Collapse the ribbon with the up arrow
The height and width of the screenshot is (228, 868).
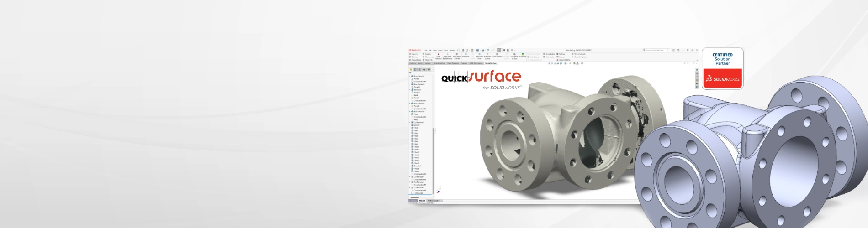click(697, 60)
